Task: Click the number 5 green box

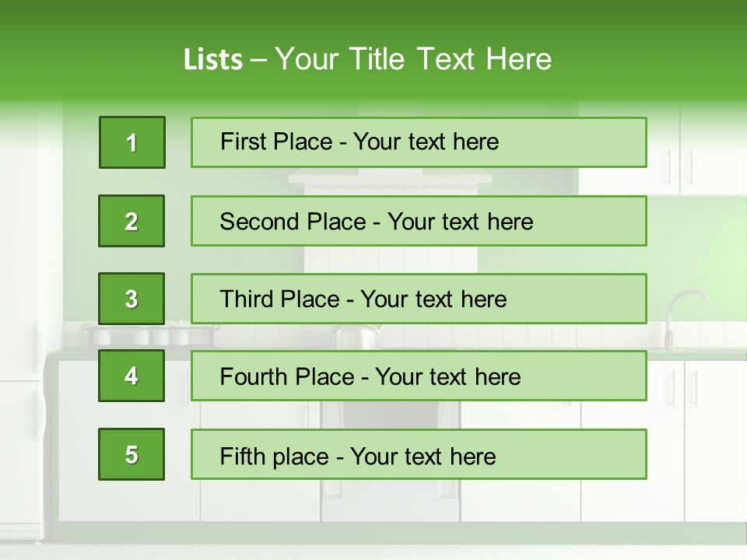Action: tap(132, 454)
